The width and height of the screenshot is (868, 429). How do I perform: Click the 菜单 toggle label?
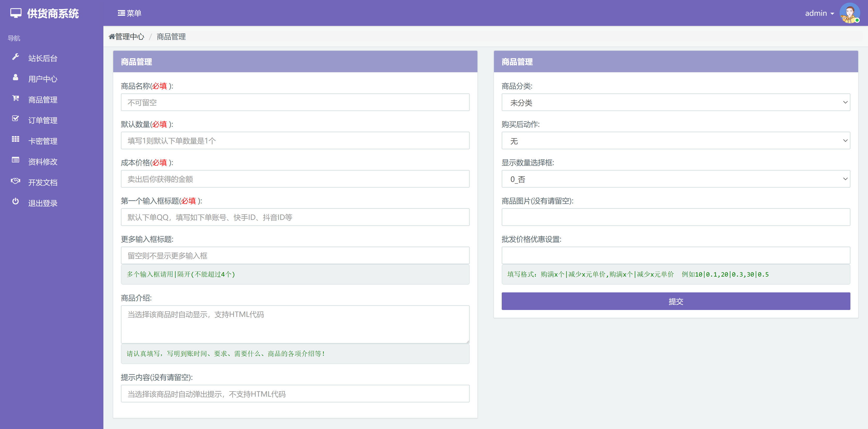[134, 13]
